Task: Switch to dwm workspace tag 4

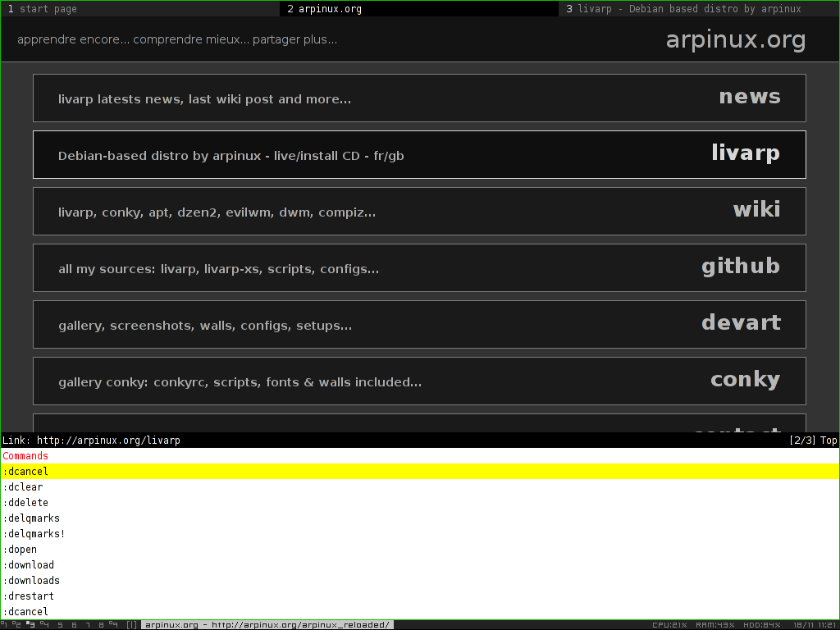Action: point(45,624)
